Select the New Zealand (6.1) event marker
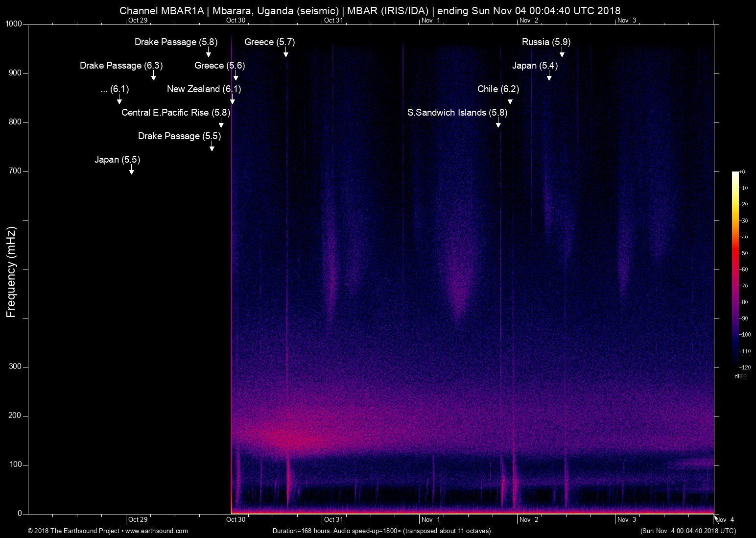Image resolution: width=756 pixels, height=538 pixels. (x=204, y=89)
